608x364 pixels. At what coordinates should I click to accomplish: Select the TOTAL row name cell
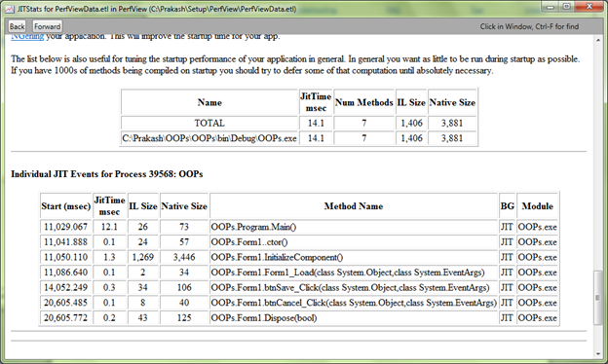click(x=209, y=124)
